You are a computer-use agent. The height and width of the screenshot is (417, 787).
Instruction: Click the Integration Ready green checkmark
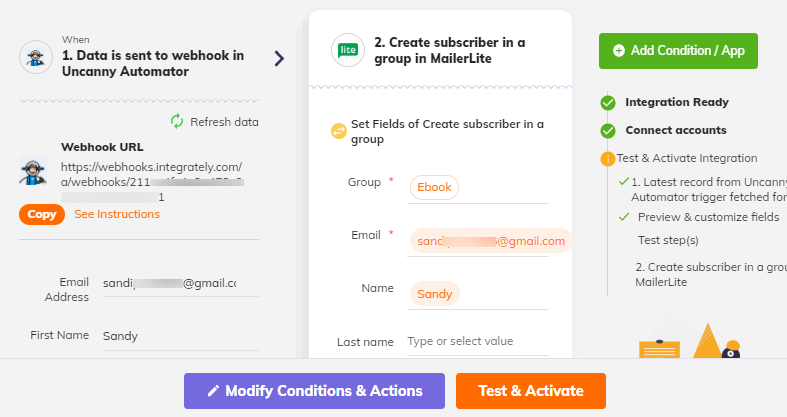click(x=608, y=103)
